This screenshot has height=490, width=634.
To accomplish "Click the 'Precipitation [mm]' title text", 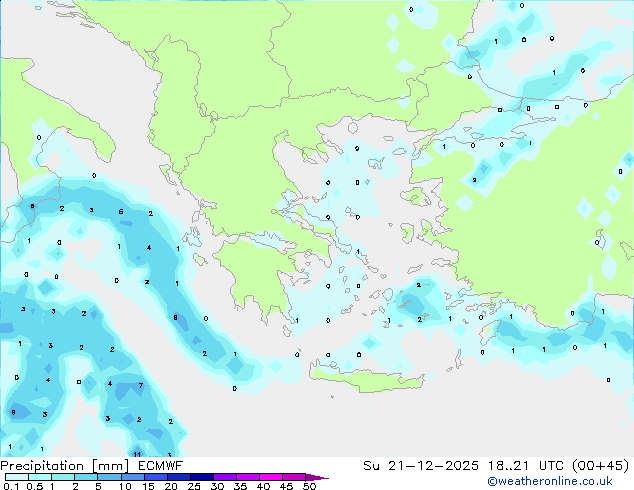I will (65, 466).
